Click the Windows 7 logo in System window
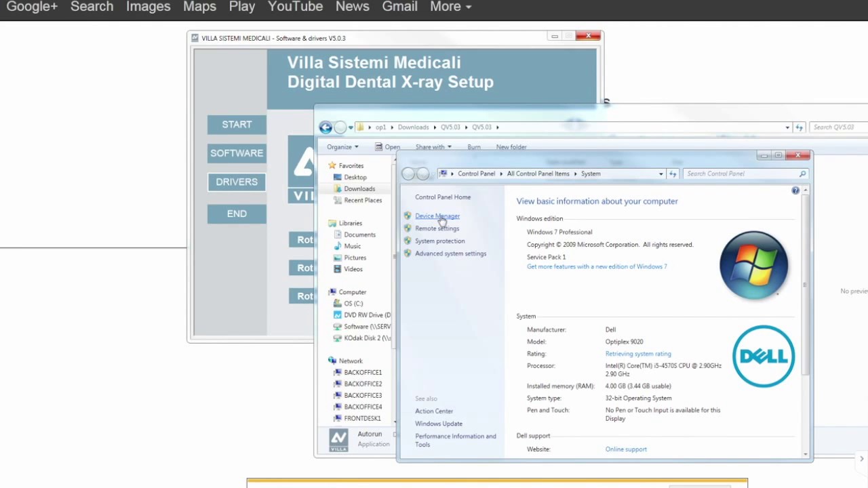The width and height of the screenshot is (868, 488). (754, 265)
